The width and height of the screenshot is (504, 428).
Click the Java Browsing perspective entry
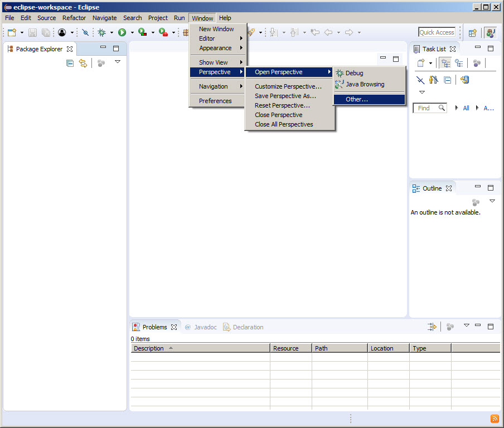(x=365, y=84)
